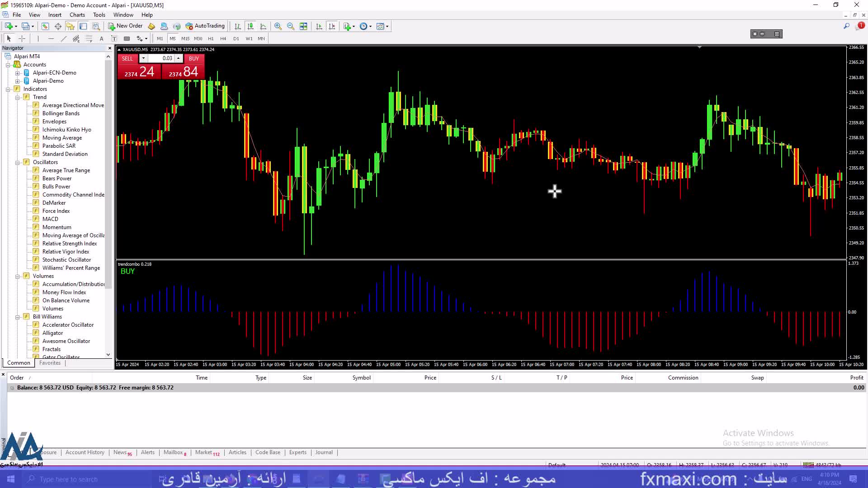
Task: Switch timeframe to H1
Action: point(211,38)
